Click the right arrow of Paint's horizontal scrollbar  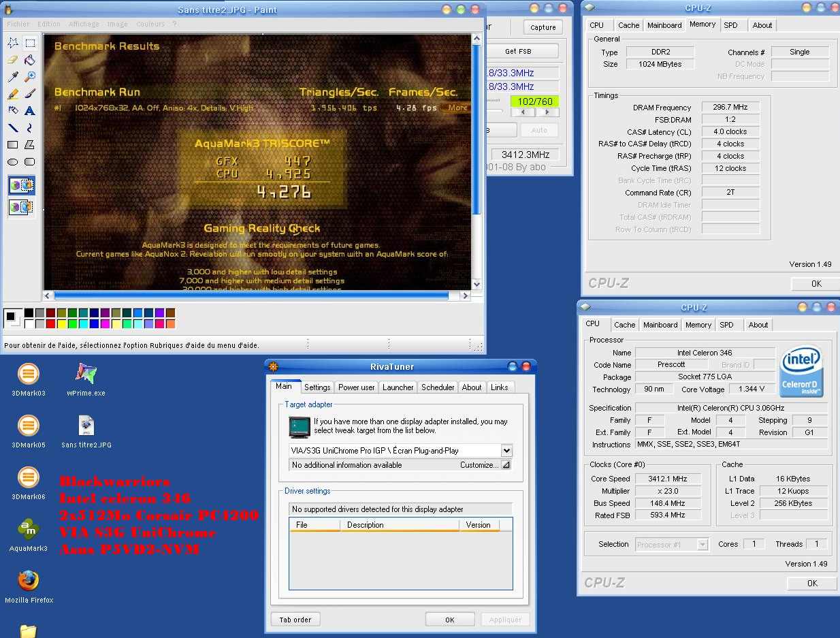465,296
